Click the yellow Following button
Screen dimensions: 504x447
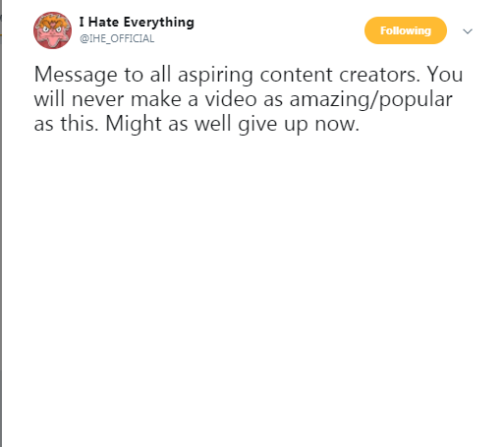[406, 30]
